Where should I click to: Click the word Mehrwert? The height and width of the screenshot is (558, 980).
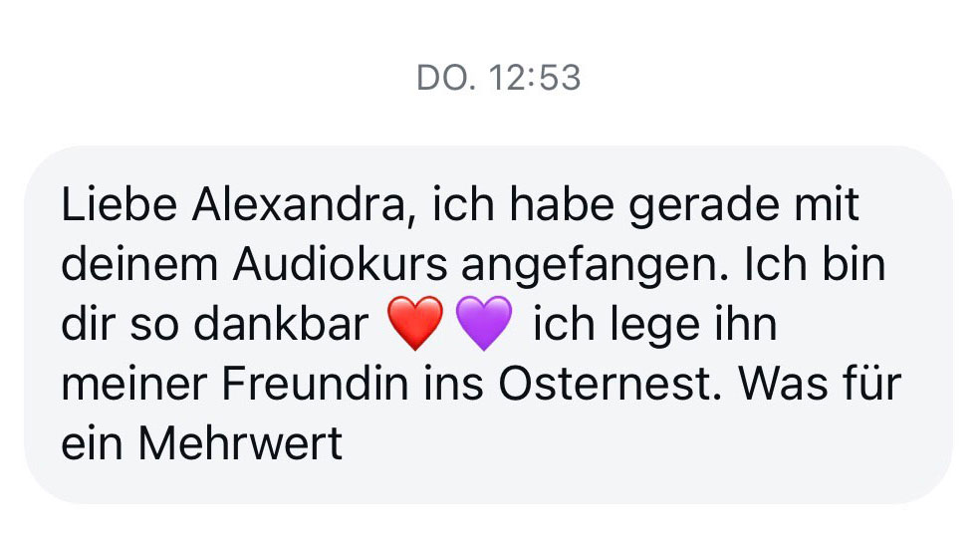pyautogui.click(x=240, y=443)
